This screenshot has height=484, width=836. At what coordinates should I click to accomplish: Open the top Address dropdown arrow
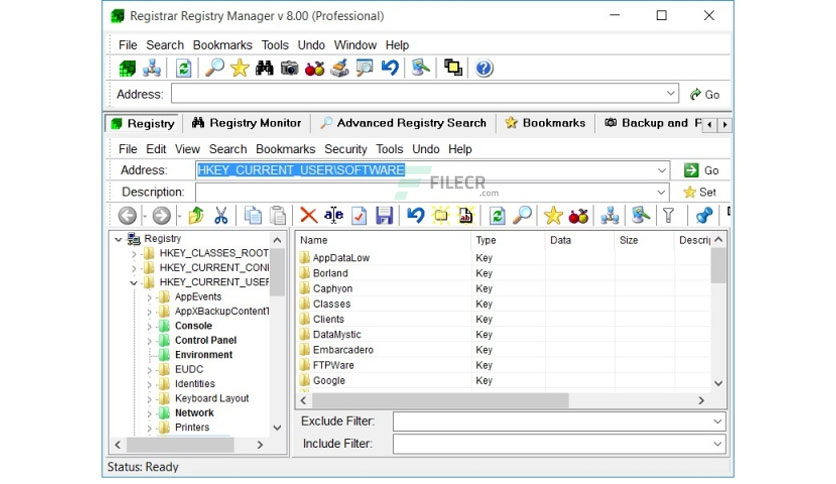[x=671, y=94]
